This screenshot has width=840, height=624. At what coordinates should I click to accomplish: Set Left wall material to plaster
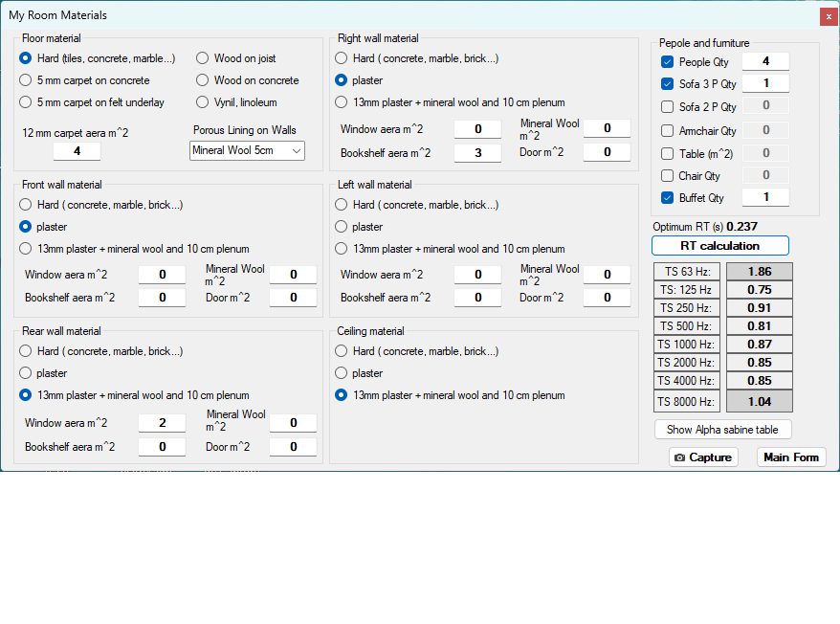(x=342, y=227)
